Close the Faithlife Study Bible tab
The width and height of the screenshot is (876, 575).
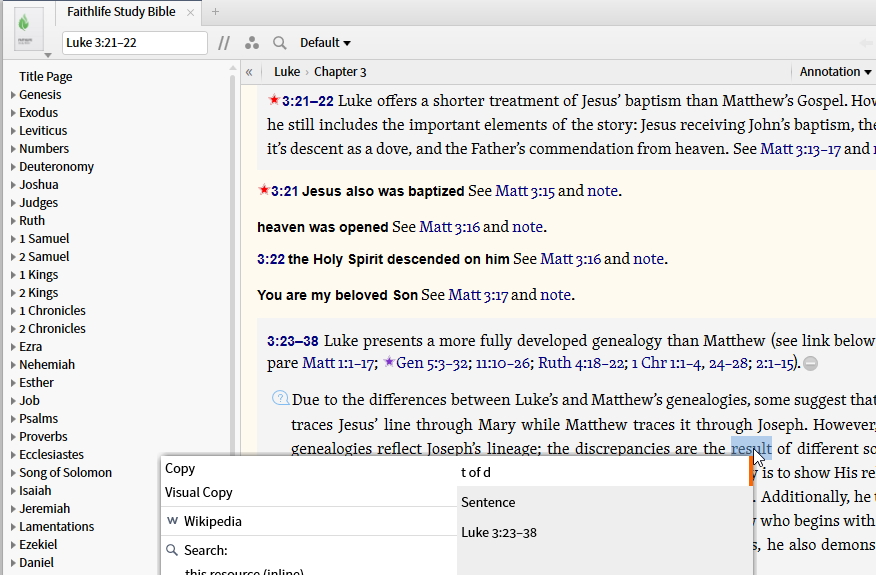click(190, 12)
